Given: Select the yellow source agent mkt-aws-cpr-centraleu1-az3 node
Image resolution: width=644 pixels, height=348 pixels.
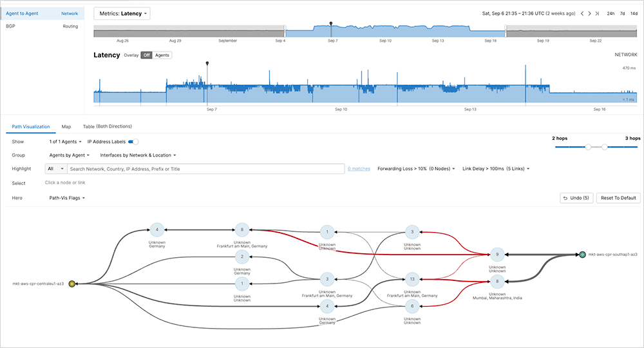Looking at the screenshot, I should point(72,284).
